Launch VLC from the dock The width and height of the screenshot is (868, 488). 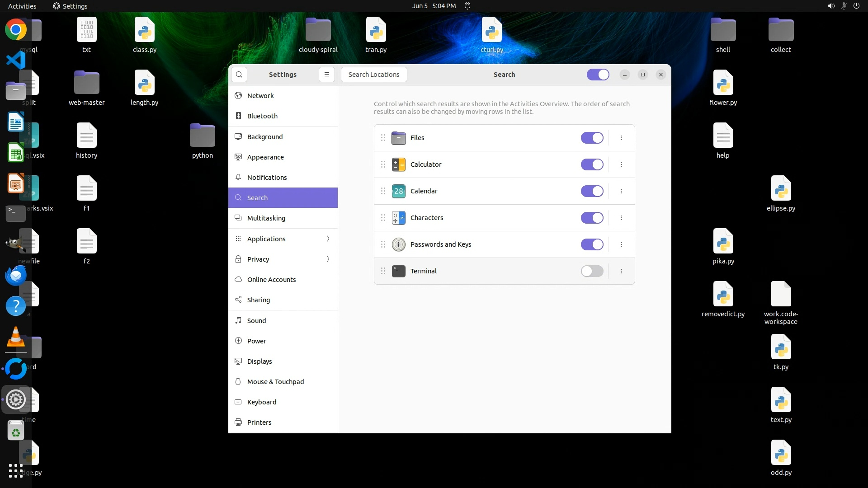16,337
